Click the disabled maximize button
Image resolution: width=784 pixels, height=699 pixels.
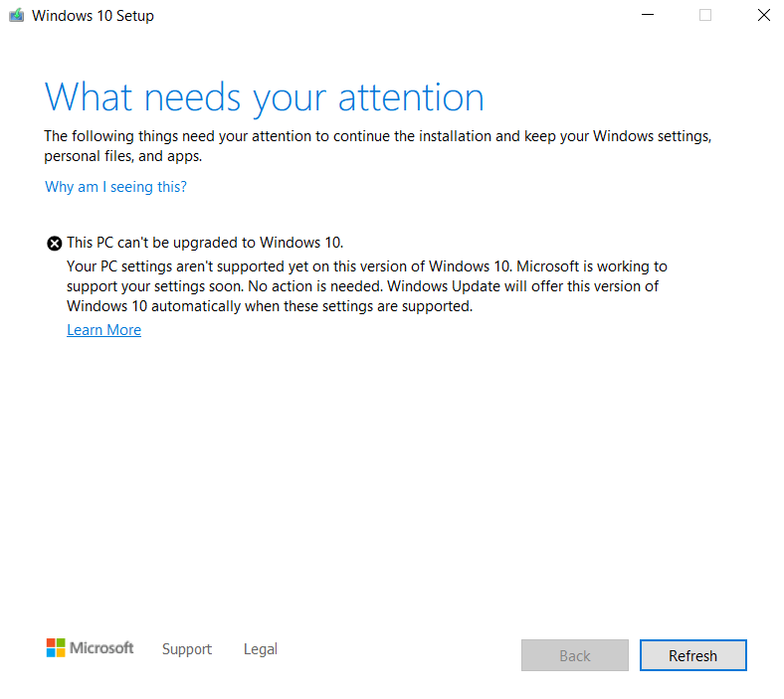pos(705,15)
